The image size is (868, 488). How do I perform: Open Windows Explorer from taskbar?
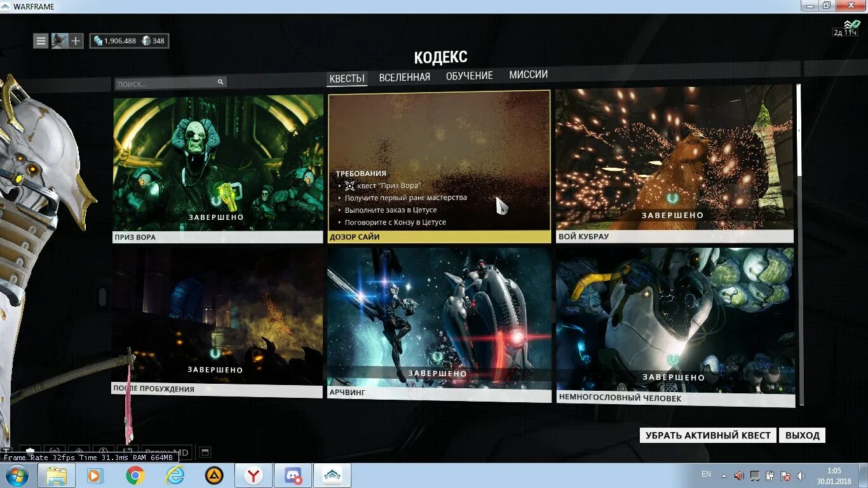click(x=57, y=475)
